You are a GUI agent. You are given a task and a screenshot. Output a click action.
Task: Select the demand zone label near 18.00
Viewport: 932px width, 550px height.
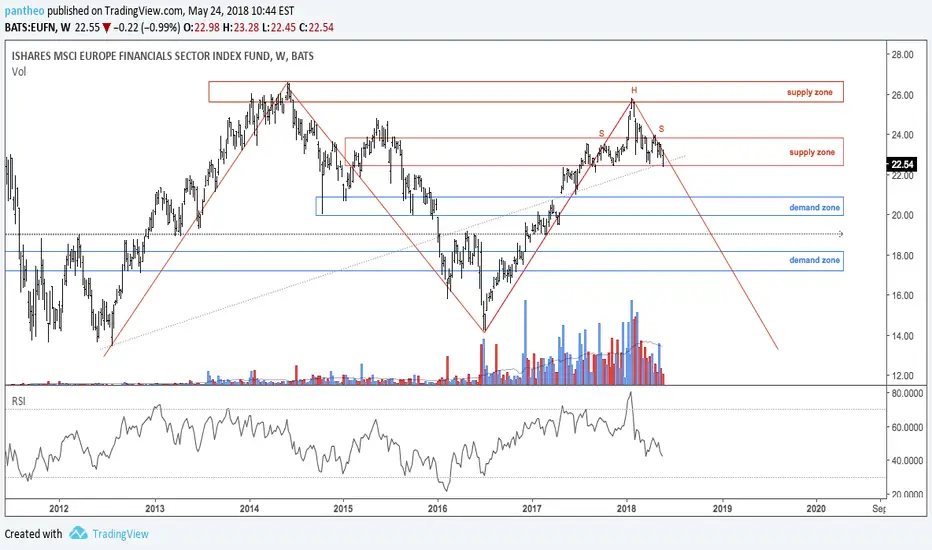pos(814,260)
